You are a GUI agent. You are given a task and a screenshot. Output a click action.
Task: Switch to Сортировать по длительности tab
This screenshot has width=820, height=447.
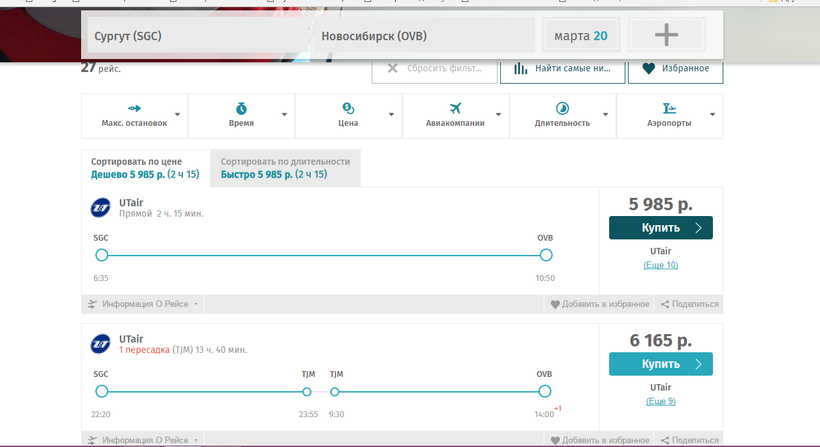pos(285,168)
